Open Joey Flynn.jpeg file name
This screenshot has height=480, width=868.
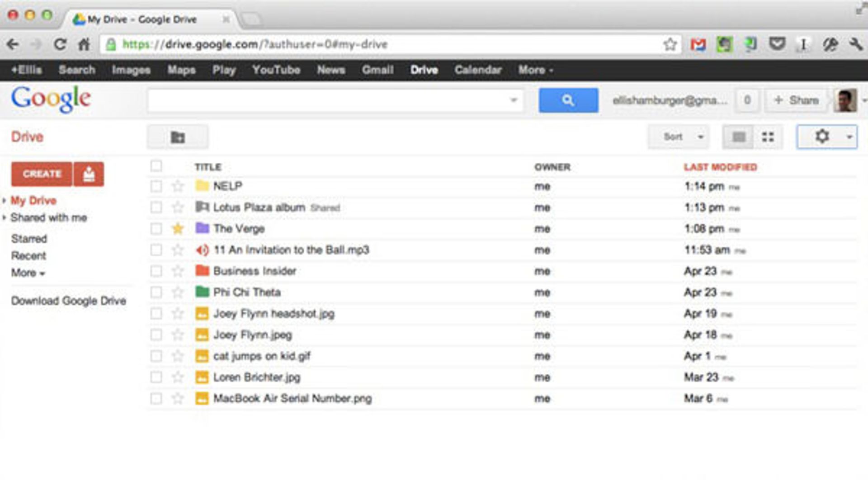(x=252, y=335)
